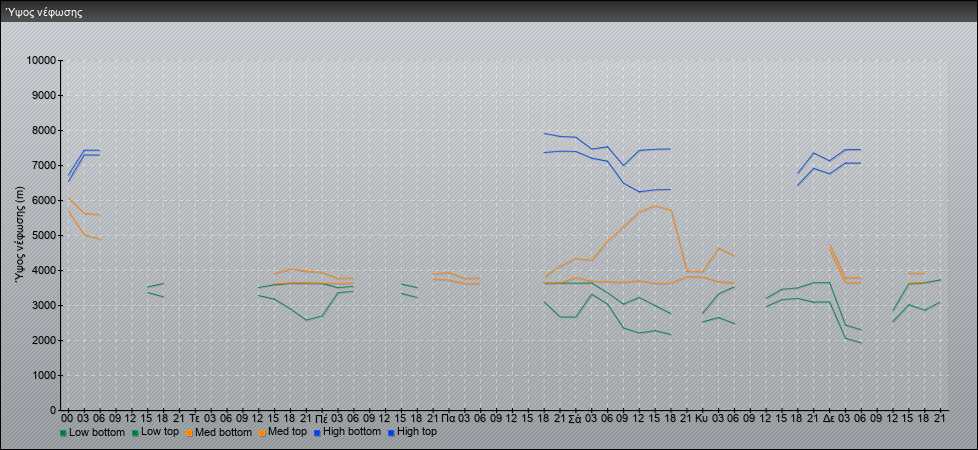
Task: Click the Κυ day label on x-axis
Action: click(x=702, y=418)
